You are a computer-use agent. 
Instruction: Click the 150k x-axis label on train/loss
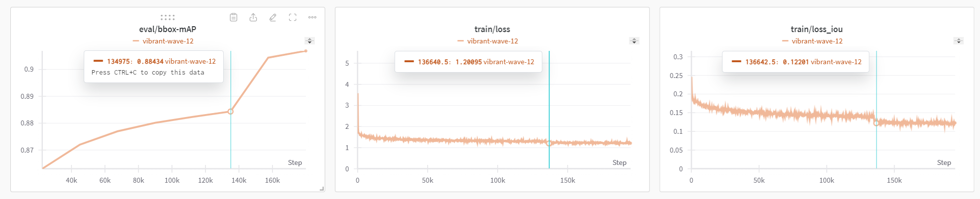coord(568,180)
